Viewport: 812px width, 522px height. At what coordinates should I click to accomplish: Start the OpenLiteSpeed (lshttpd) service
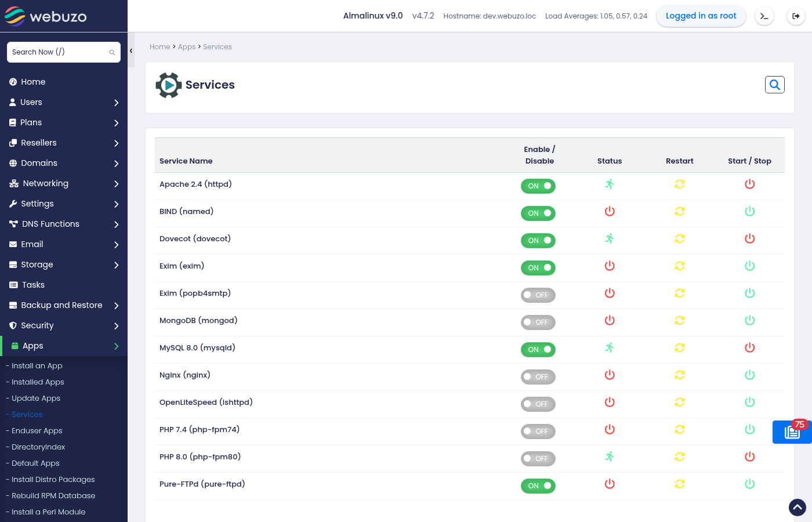click(750, 402)
